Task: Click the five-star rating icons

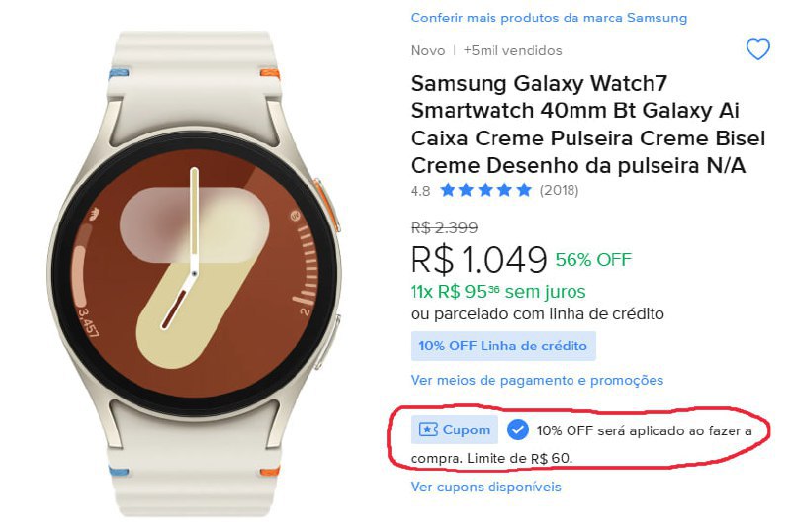Action: pyautogui.click(x=485, y=190)
